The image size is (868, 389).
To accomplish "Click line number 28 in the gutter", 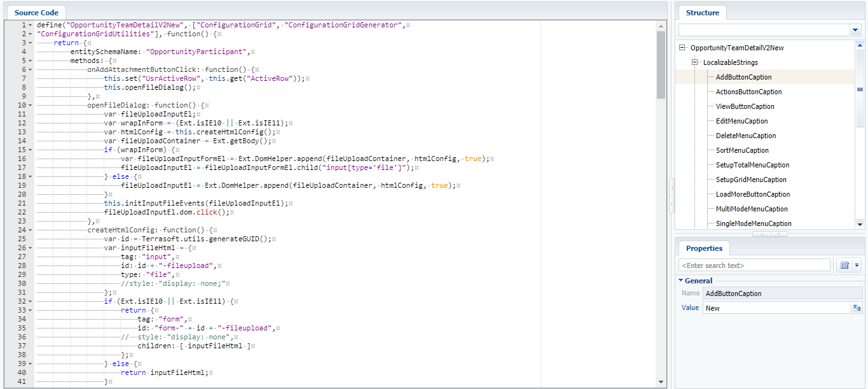I will [22, 265].
